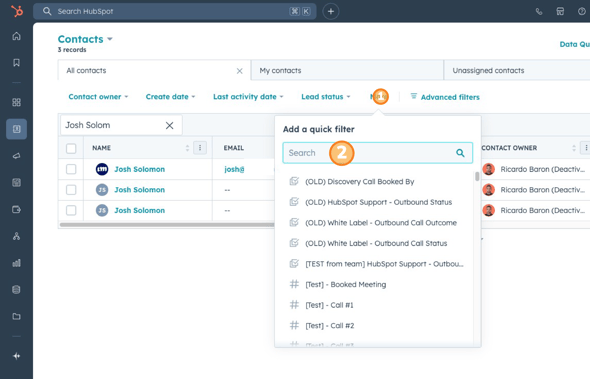
Task: Expand the Last activity date filter
Action: pyautogui.click(x=248, y=97)
